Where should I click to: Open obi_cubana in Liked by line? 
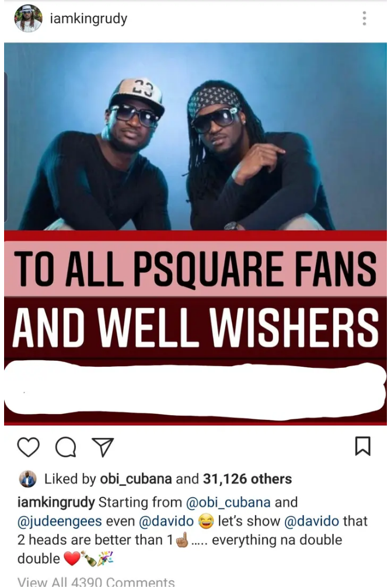click(x=136, y=479)
